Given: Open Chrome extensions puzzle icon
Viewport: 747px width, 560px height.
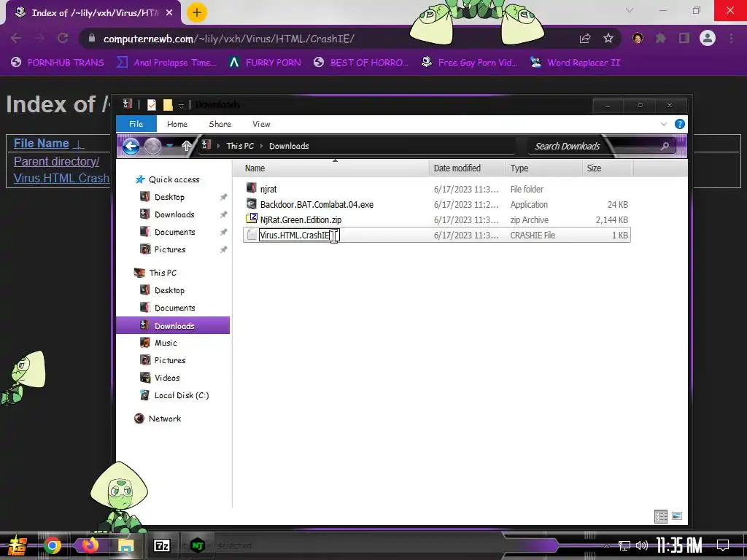Looking at the screenshot, I should [661, 38].
